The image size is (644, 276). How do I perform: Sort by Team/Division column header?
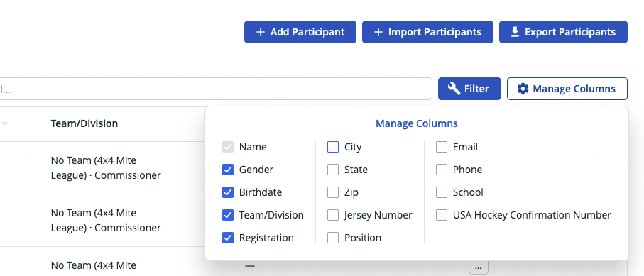pyautogui.click(x=84, y=123)
